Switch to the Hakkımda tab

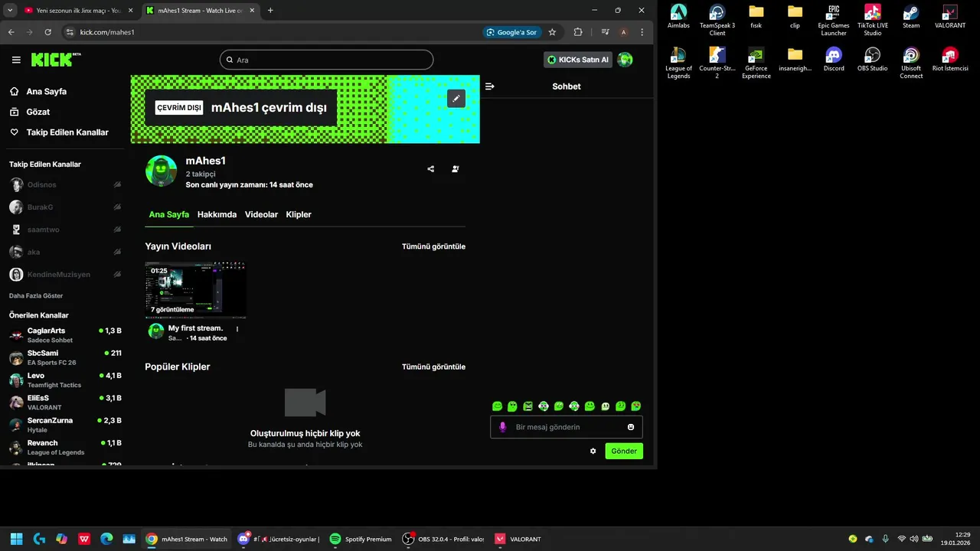click(217, 214)
